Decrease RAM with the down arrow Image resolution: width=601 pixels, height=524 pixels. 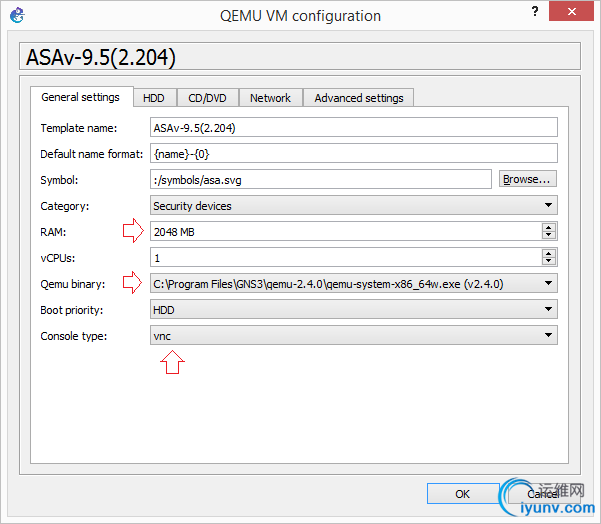point(548,235)
